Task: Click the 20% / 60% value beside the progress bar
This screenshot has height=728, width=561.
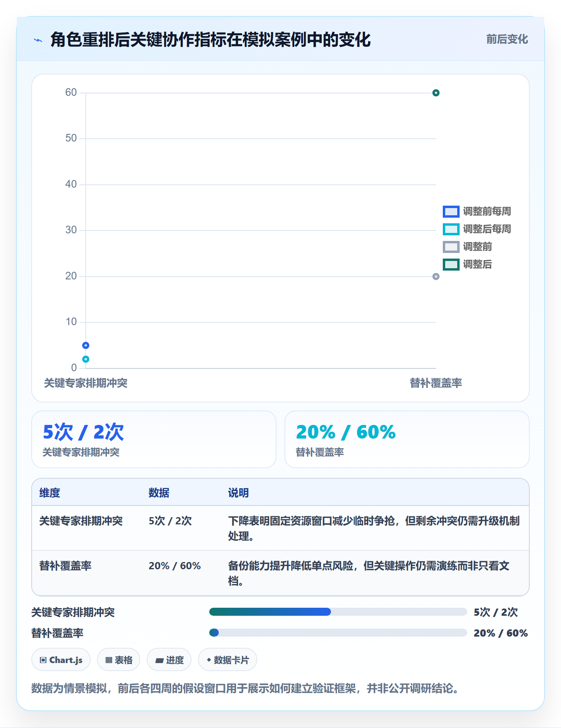Action: click(x=500, y=633)
